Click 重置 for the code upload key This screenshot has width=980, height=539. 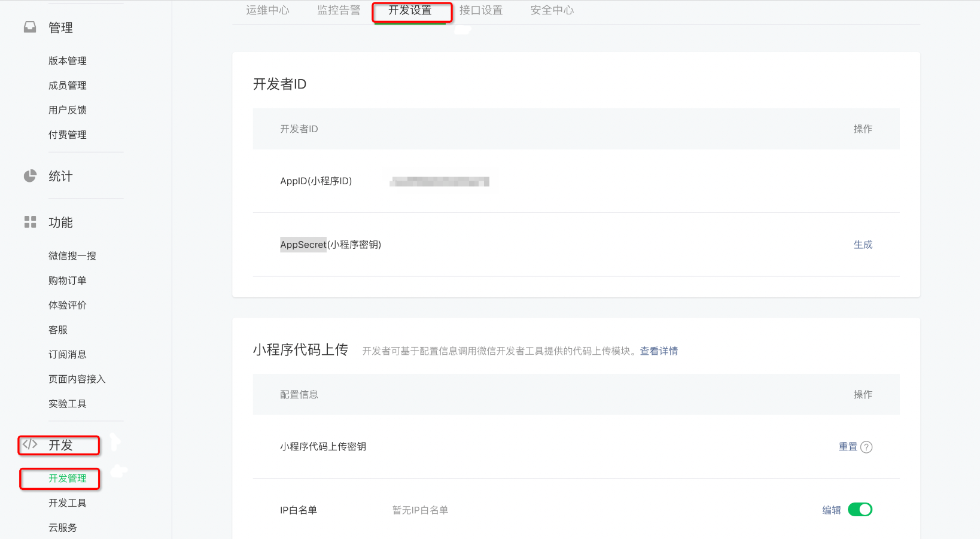[x=848, y=447]
